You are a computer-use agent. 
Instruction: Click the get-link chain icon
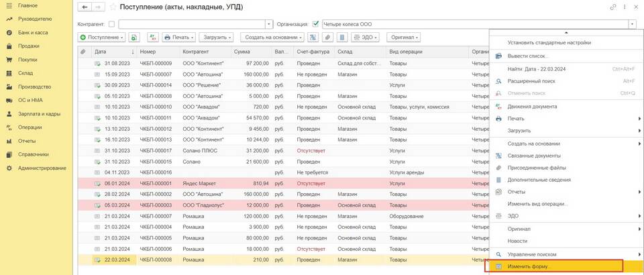(x=613, y=7)
